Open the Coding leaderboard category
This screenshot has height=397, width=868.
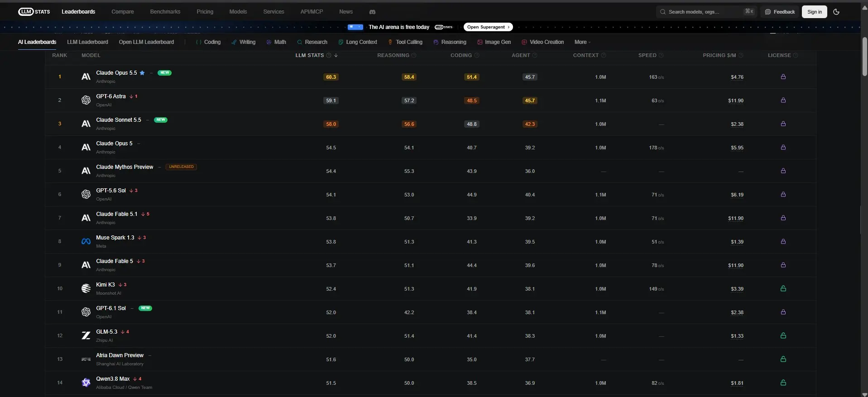208,42
